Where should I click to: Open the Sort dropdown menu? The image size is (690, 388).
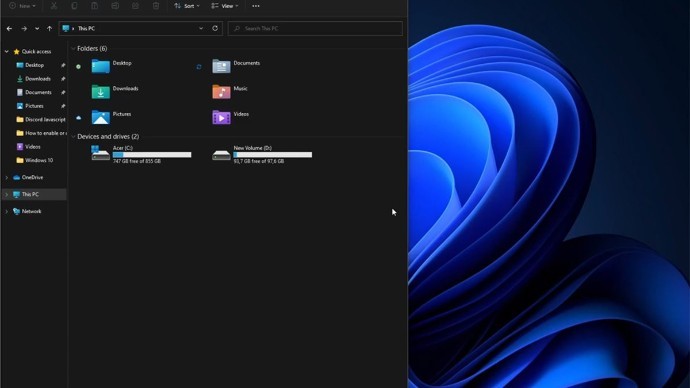click(187, 6)
